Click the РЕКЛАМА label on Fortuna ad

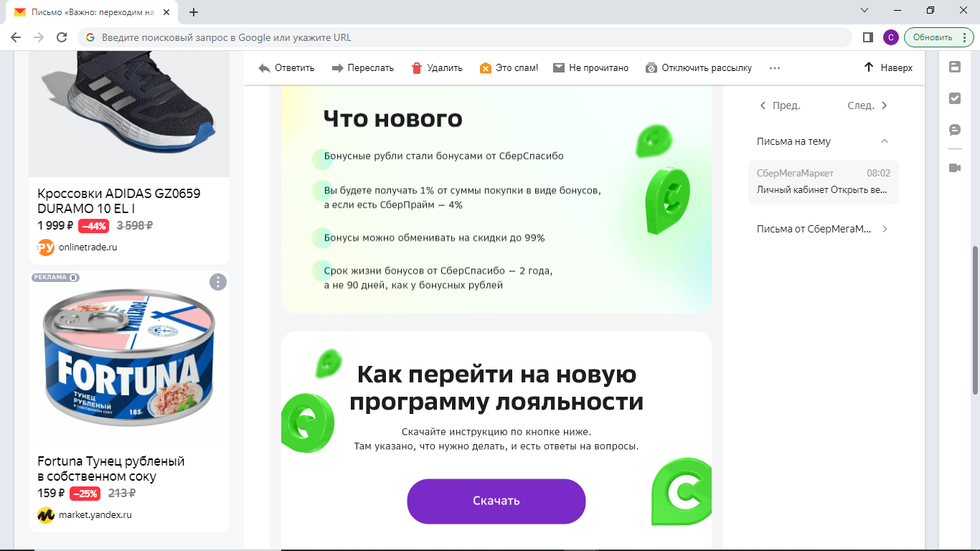click(55, 277)
